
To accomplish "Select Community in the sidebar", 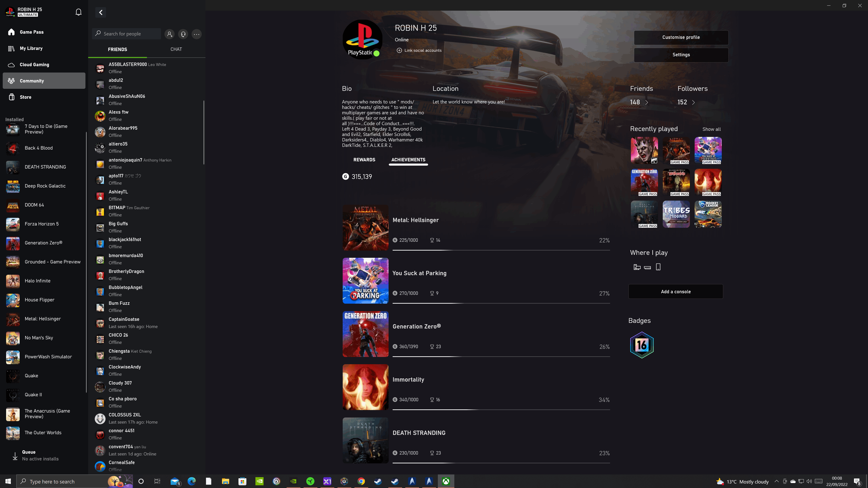I will [x=44, y=81].
